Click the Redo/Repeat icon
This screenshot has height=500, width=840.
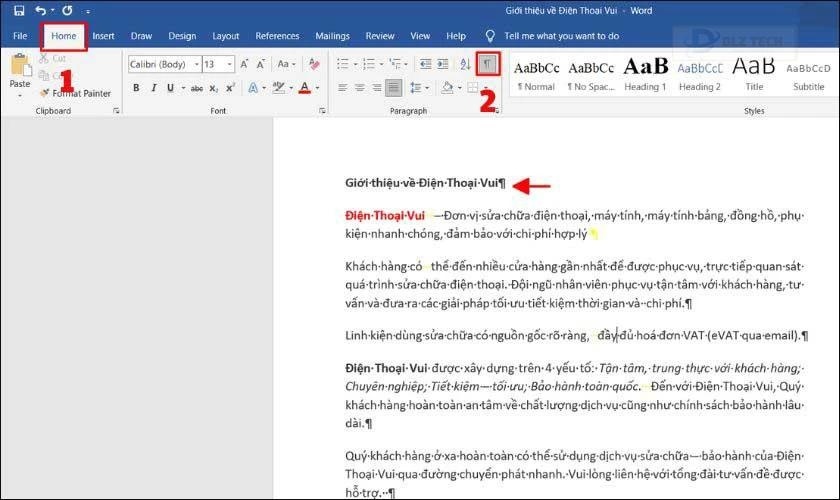point(67,10)
